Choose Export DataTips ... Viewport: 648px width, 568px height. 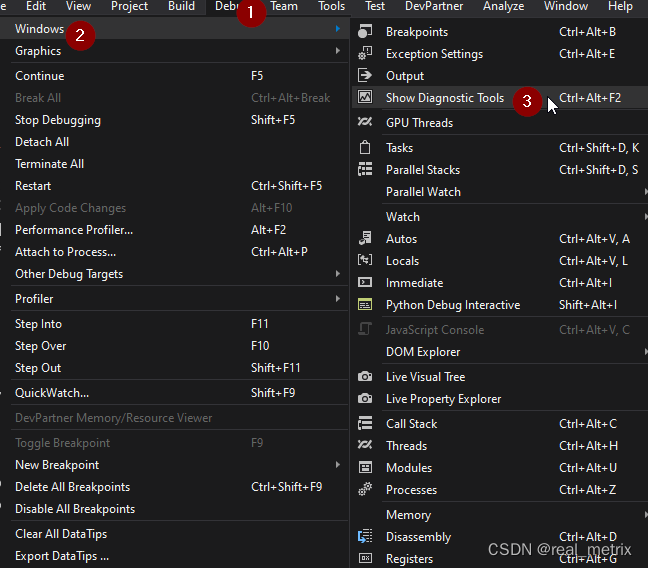tap(174, 556)
